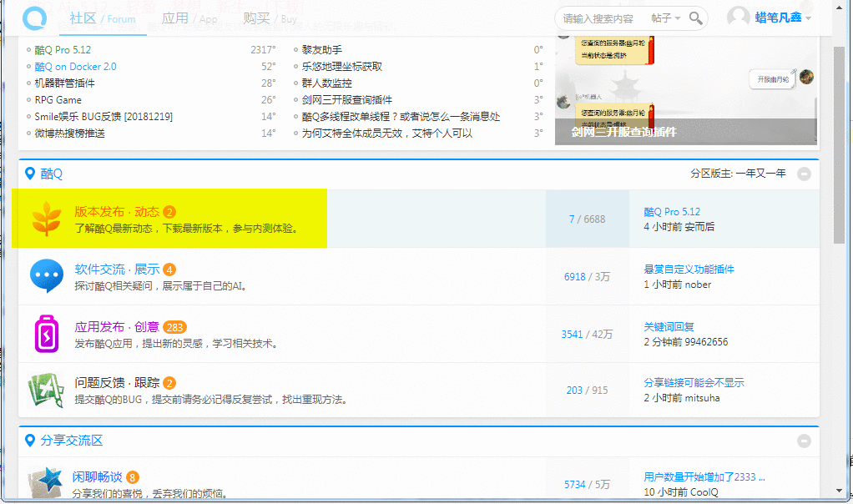
Task: Open the 剑网三开服查询插件 list link
Action: [346, 100]
